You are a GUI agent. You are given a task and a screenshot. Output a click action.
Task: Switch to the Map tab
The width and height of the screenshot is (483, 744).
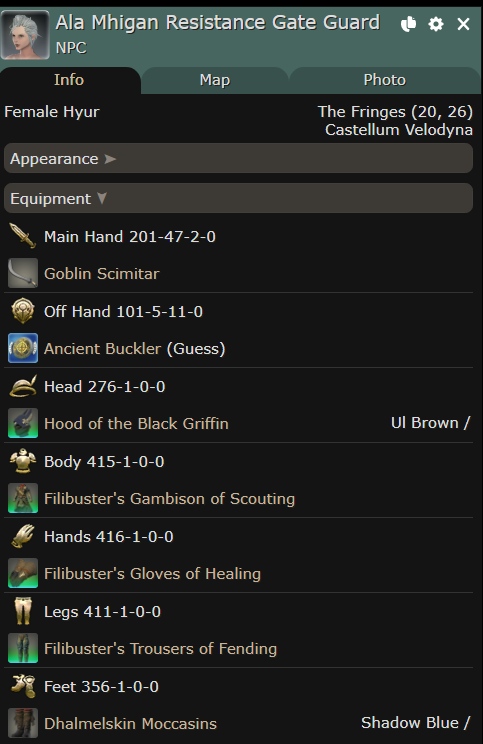tap(214, 80)
